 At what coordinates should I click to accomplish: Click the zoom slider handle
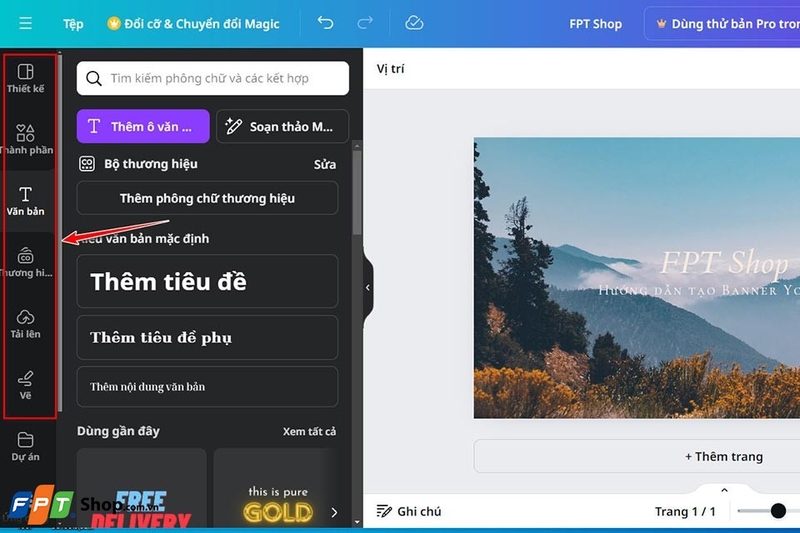[778, 511]
